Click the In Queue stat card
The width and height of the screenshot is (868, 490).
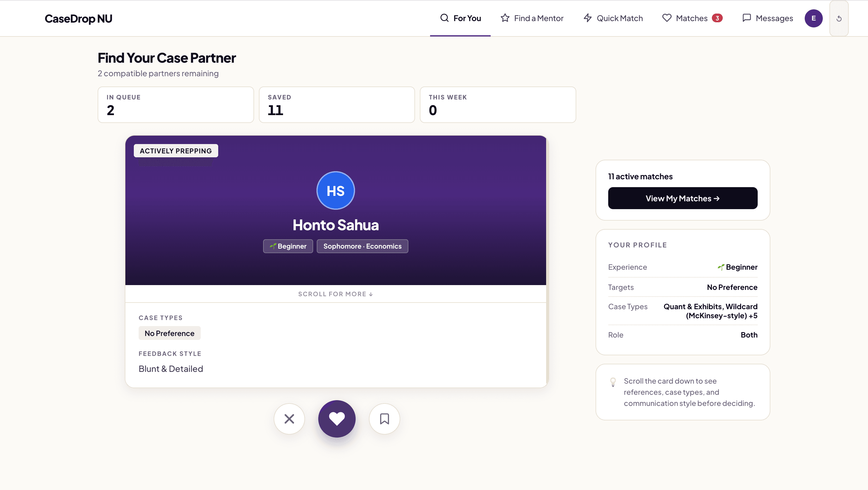pyautogui.click(x=175, y=105)
